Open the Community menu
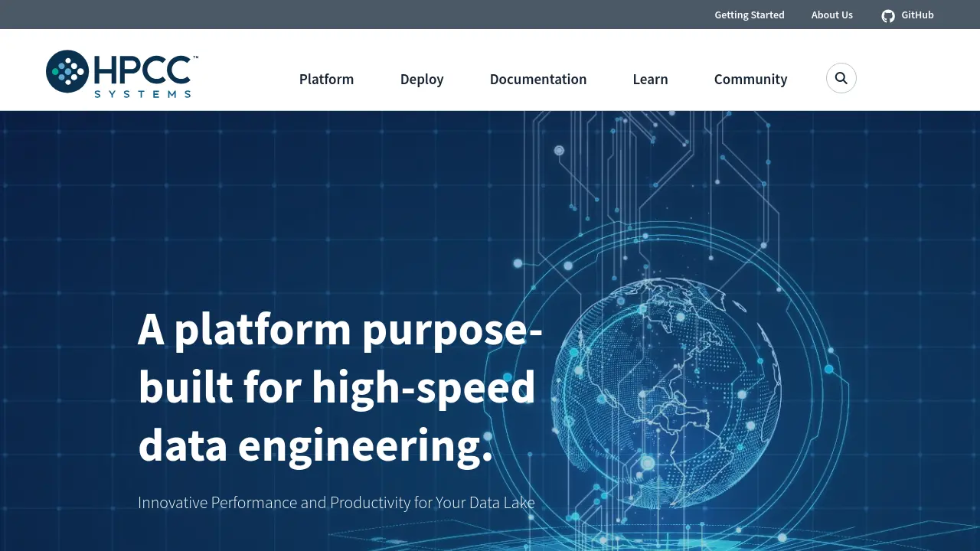Viewport: 980px width, 551px height. (x=750, y=79)
